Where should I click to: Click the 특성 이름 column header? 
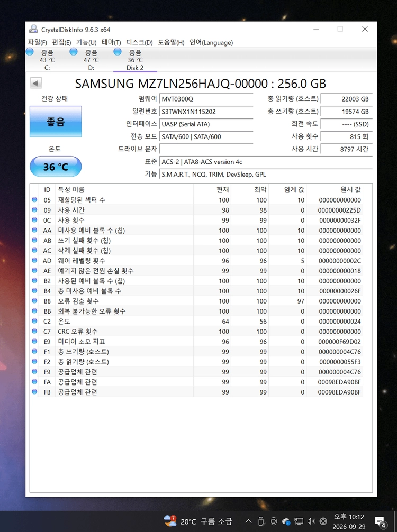(x=124, y=190)
